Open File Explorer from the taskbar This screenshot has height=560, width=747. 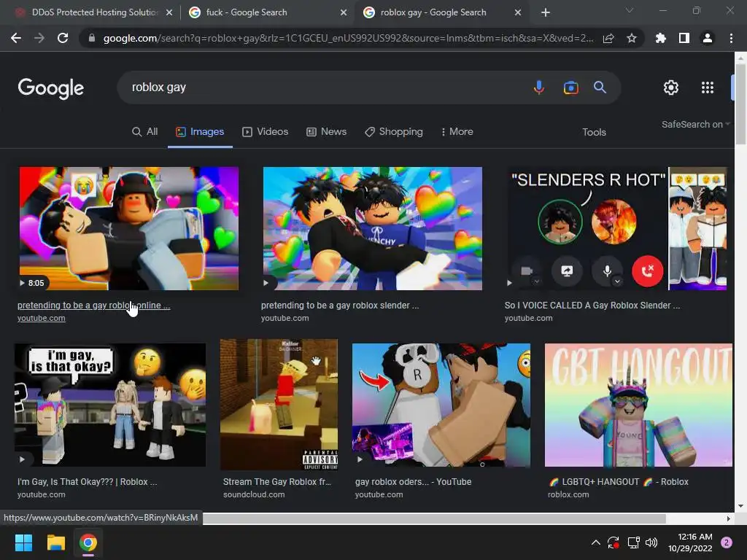click(55, 542)
